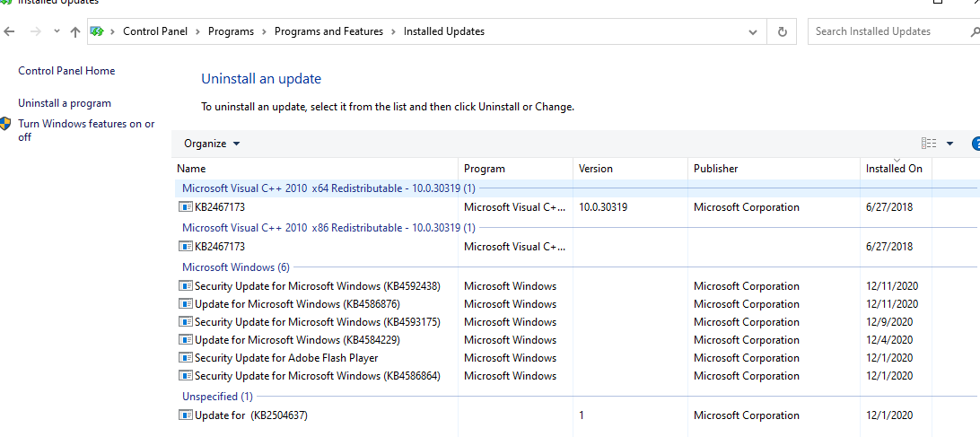The image size is (980, 437).
Task: Click the view options icon
Action: [929, 144]
